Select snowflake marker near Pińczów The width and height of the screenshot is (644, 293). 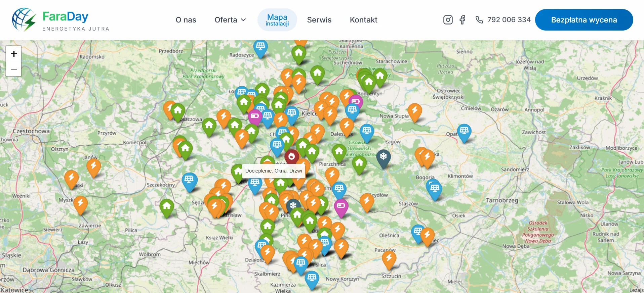point(293,205)
